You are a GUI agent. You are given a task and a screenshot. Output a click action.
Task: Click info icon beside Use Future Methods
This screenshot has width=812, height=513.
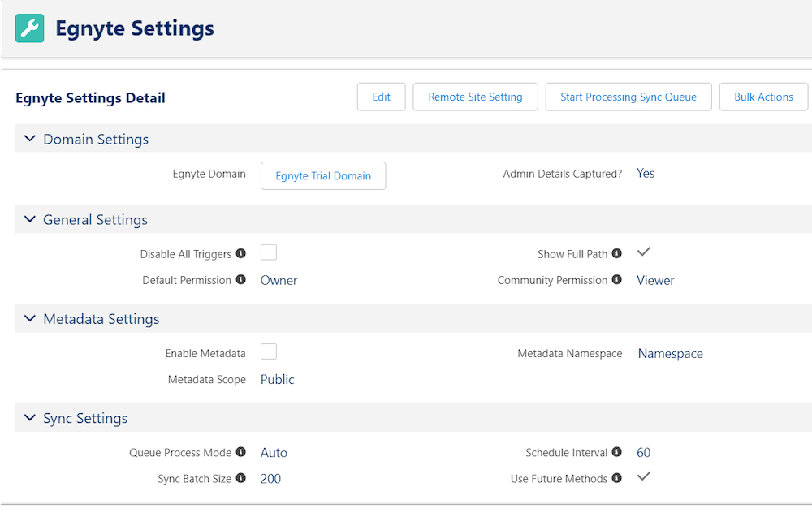[x=617, y=478]
